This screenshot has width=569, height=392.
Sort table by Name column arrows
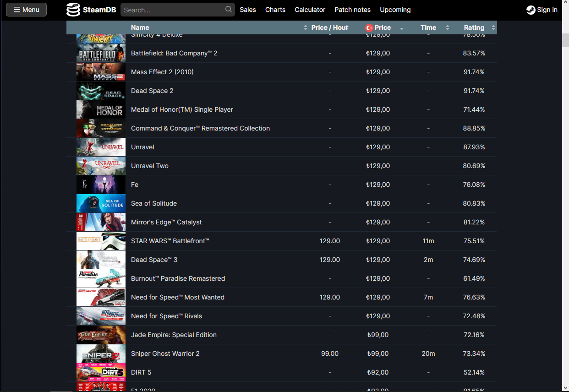[x=306, y=28]
